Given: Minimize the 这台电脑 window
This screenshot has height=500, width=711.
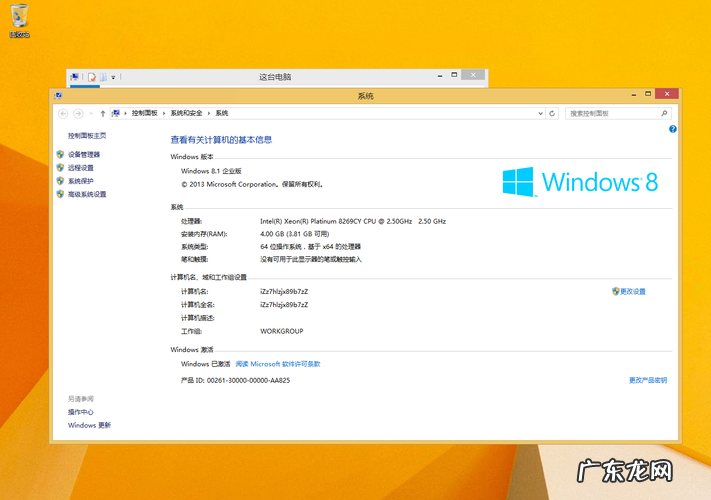Looking at the screenshot, I should pyautogui.click(x=440, y=76).
